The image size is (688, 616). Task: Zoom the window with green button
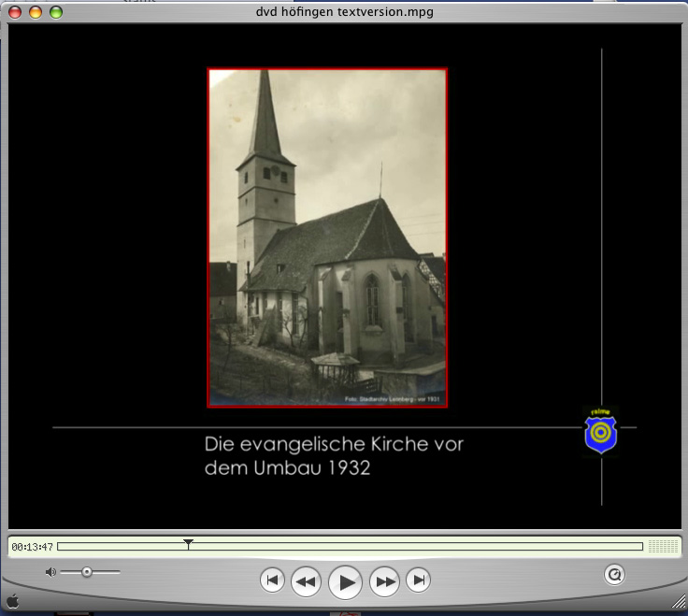pos(55,12)
